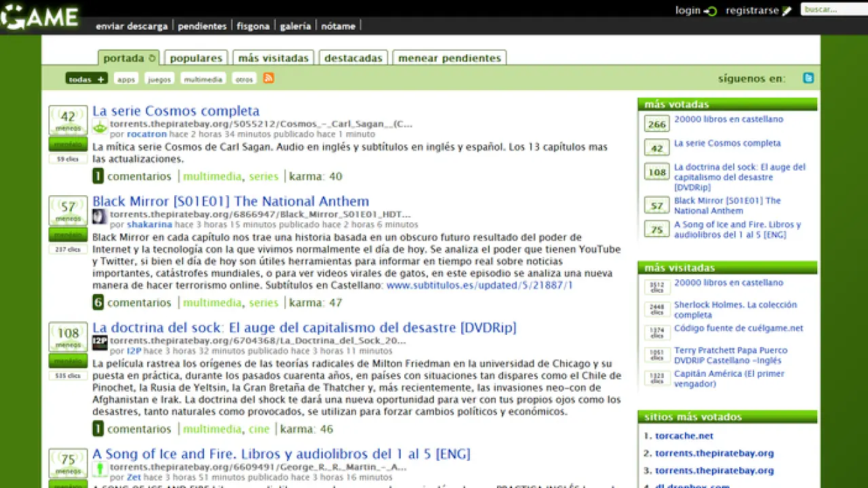Open '20000 libros en castellano' under más votadas
The height and width of the screenshot is (488, 868).
coord(728,119)
